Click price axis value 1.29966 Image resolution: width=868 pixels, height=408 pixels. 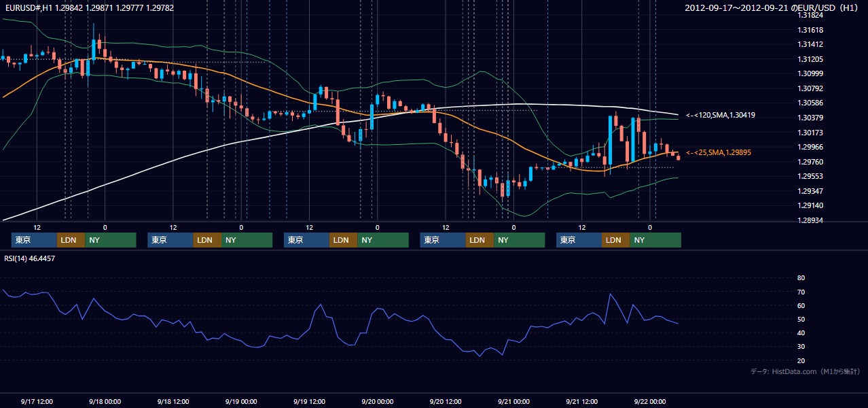pyautogui.click(x=811, y=147)
